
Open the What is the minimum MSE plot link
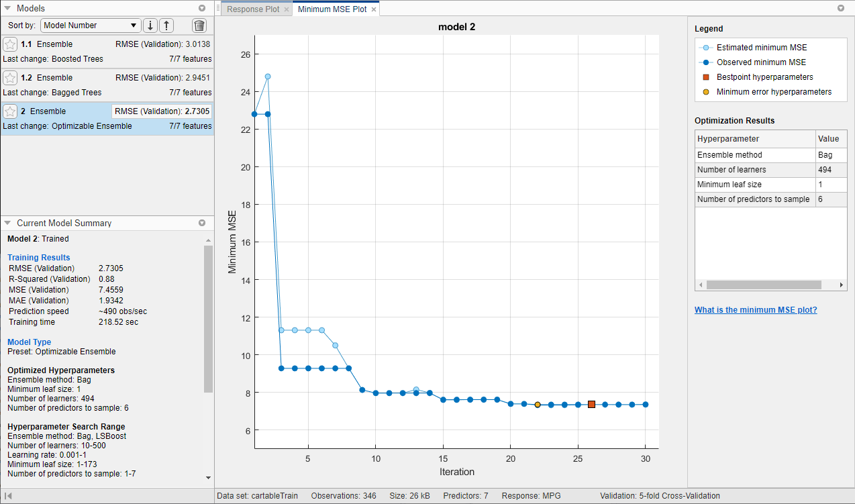click(756, 309)
